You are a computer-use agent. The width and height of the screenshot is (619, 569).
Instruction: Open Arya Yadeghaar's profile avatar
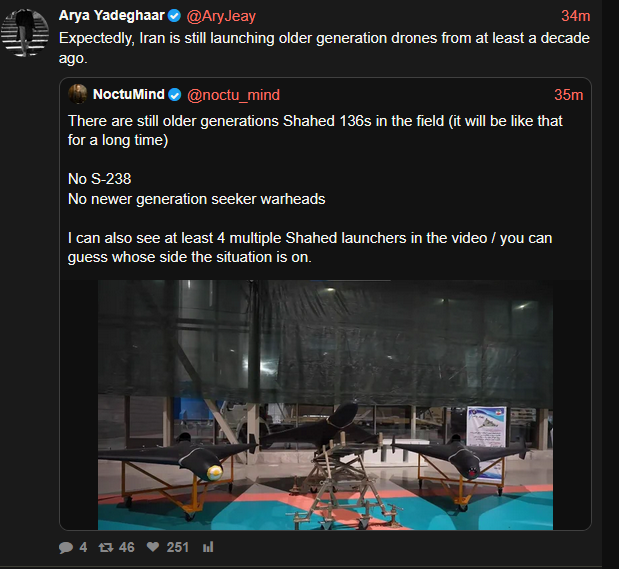point(25,33)
